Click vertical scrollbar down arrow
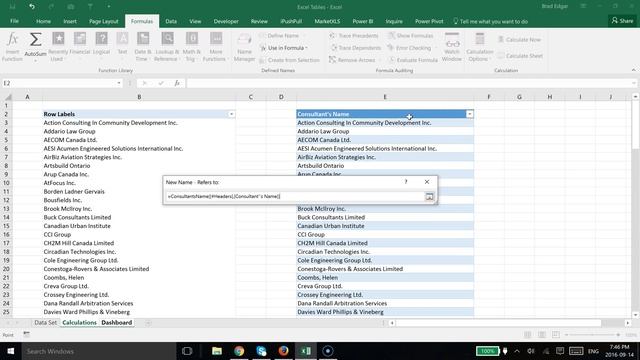The image size is (640, 360). 635,315
